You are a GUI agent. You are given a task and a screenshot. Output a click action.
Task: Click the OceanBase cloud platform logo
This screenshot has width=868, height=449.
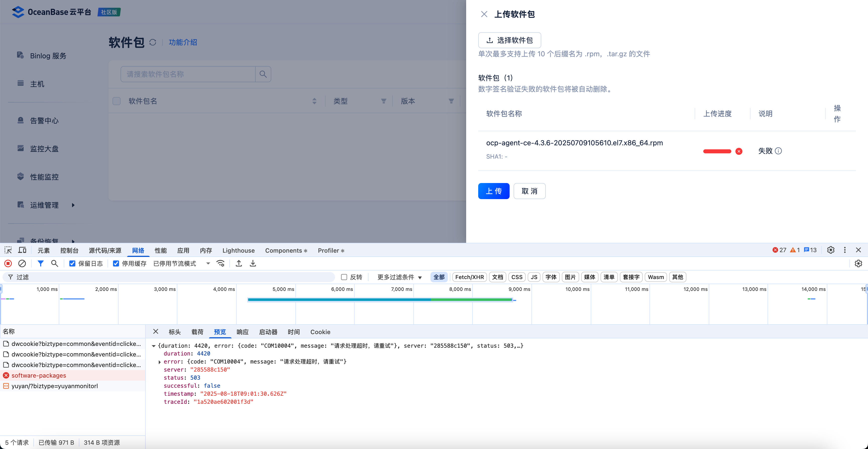click(x=51, y=12)
